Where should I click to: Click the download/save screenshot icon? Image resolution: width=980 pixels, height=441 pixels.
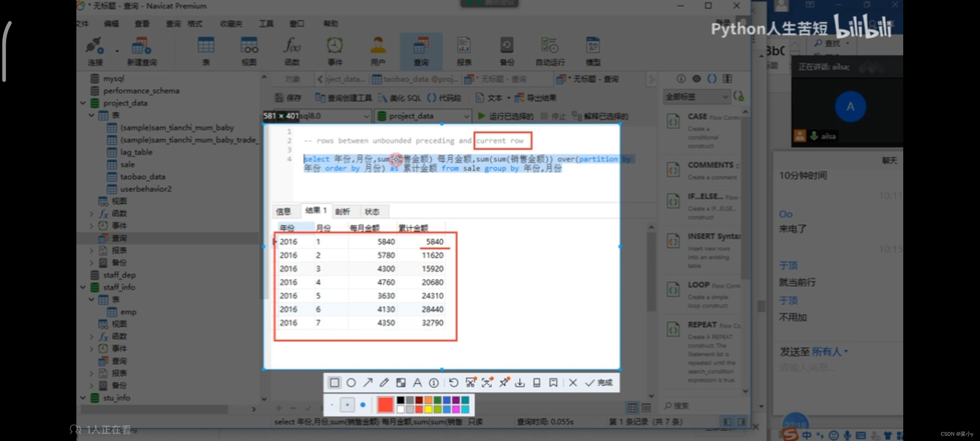(520, 383)
